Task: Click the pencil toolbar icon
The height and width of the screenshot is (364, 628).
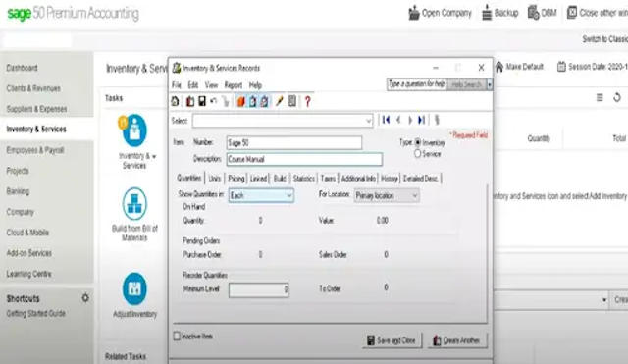Action: coord(279,101)
